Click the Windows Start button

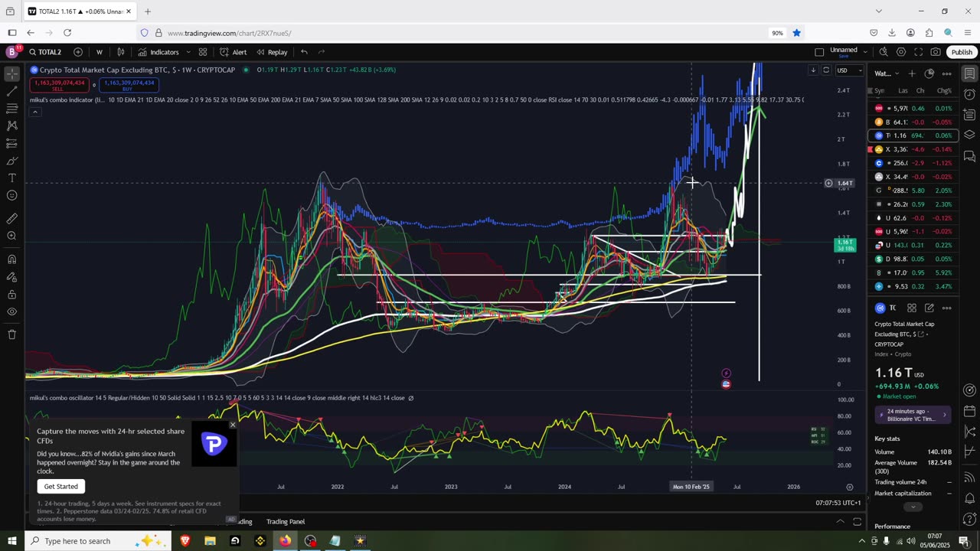pos(11,541)
